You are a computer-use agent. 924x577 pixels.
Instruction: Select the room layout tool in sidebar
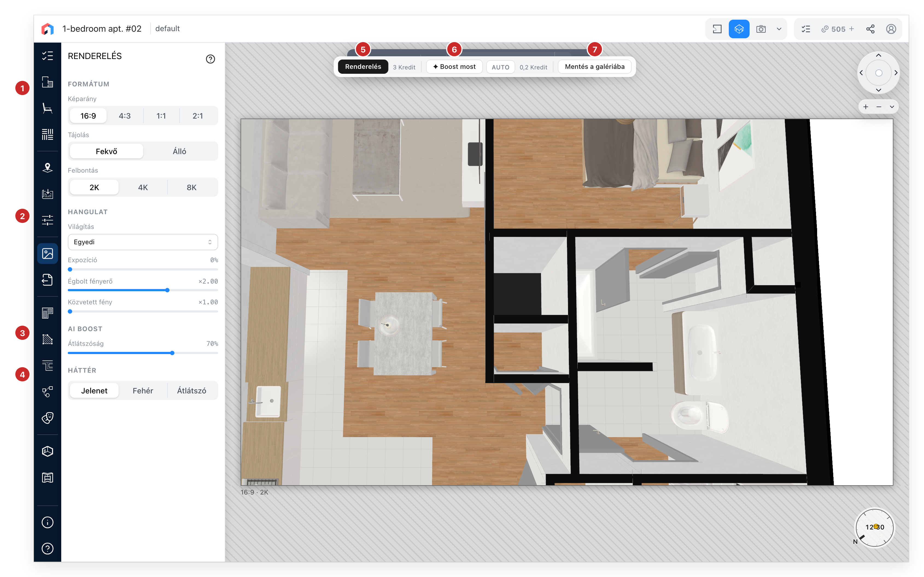point(47,82)
